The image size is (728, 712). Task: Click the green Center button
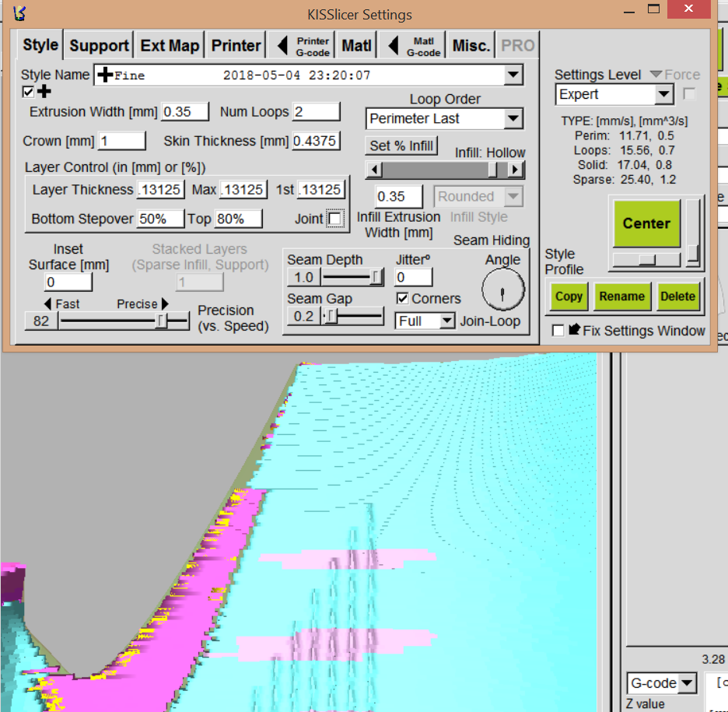tap(646, 223)
